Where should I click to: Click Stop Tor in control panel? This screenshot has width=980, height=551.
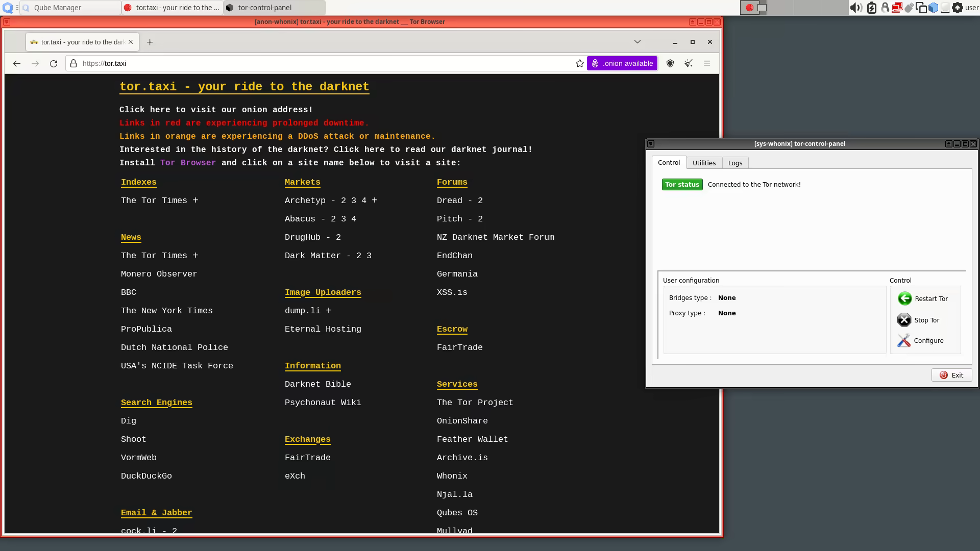coord(919,320)
